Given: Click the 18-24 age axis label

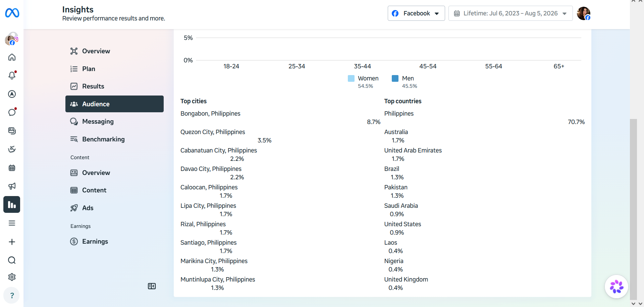Looking at the screenshot, I should [x=231, y=66].
